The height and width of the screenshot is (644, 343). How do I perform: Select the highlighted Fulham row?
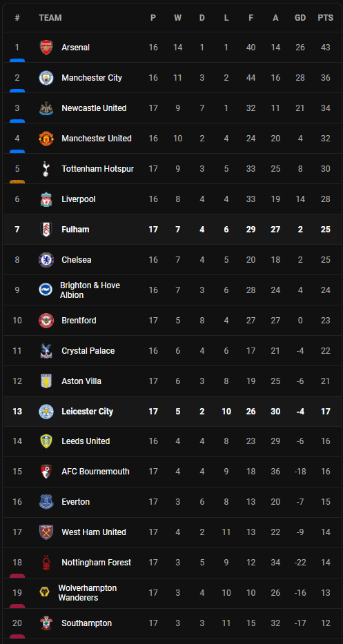pos(171,230)
